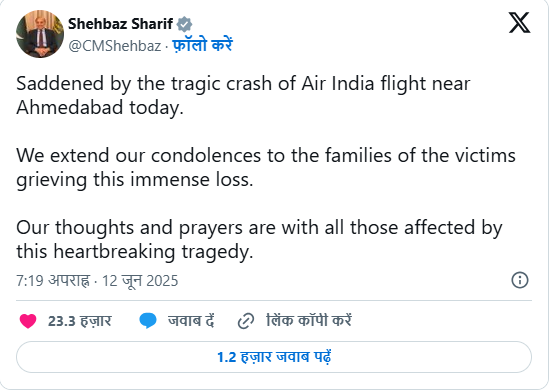The image size is (550, 390).
Task: Open Shehbaz Sharif's profile picture
Action: 40,34
